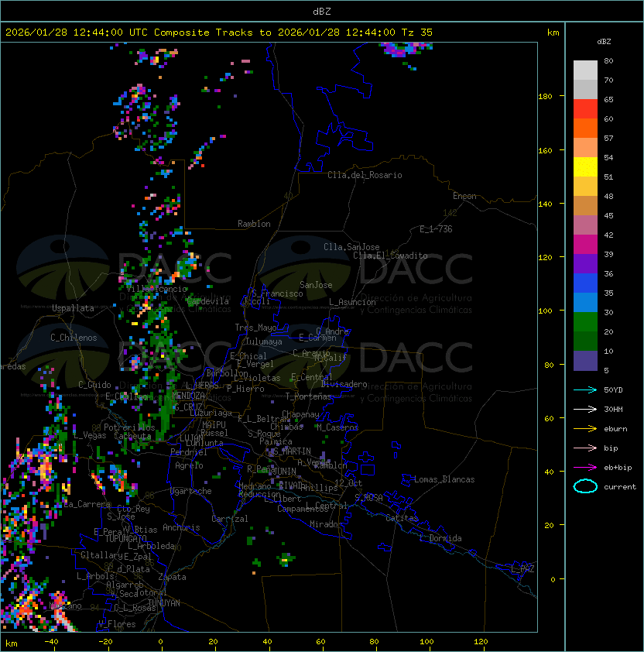
Task: Click the bip pink arrow legend icon
Action: tap(585, 448)
